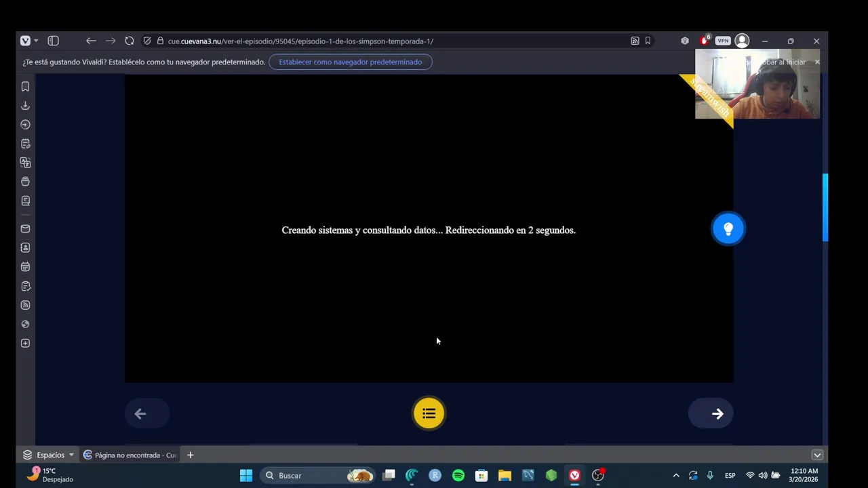Screen dimensions: 868x488
Task: Click the redirecting message text in player
Action: click(429, 230)
